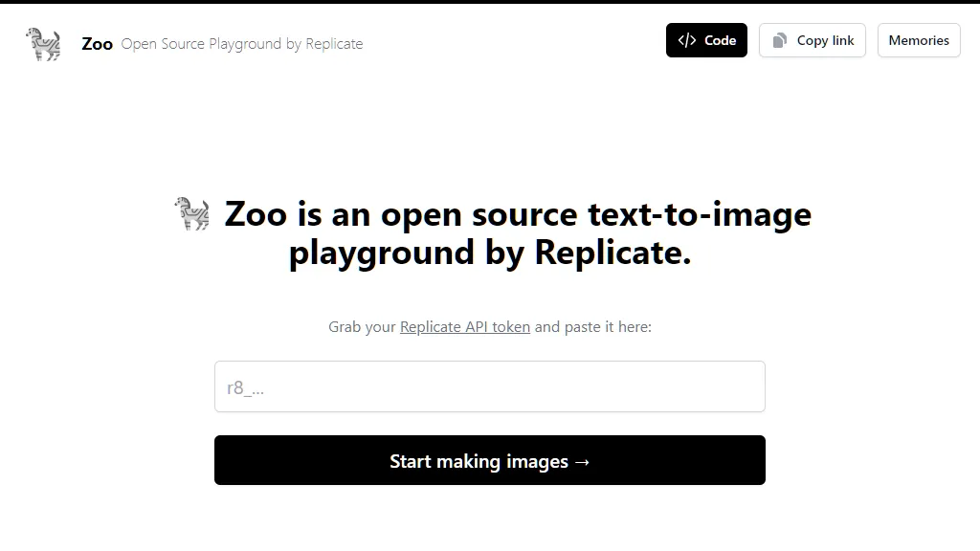Click the Code button in the header
Viewport: 980px width, 551px height.
coord(706,40)
